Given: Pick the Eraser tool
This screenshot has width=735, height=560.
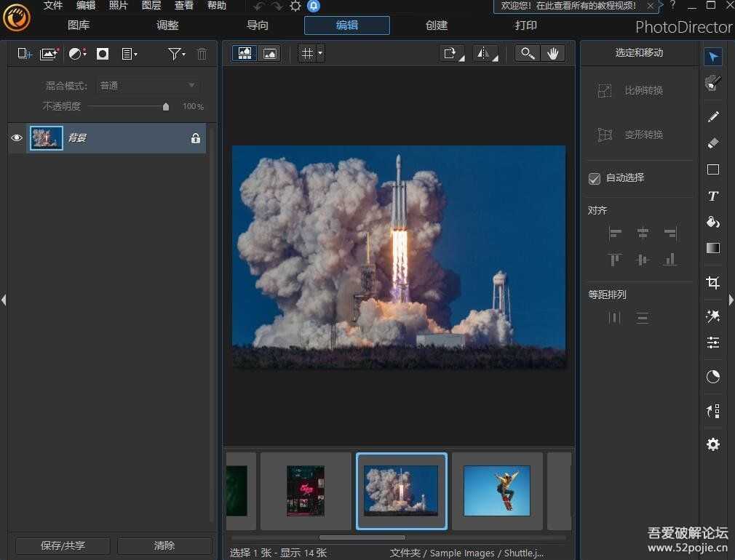Looking at the screenshot, I should [713, 143].
